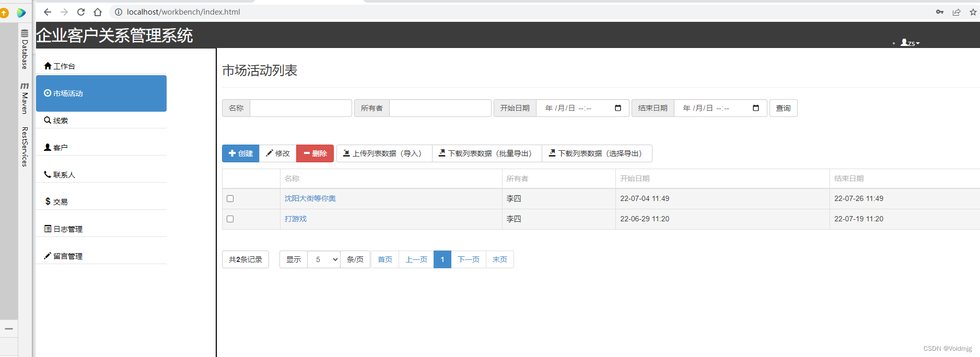Click the 首页 pagination link
Screen dimensions: 980x357
click(x=385, y=259)
